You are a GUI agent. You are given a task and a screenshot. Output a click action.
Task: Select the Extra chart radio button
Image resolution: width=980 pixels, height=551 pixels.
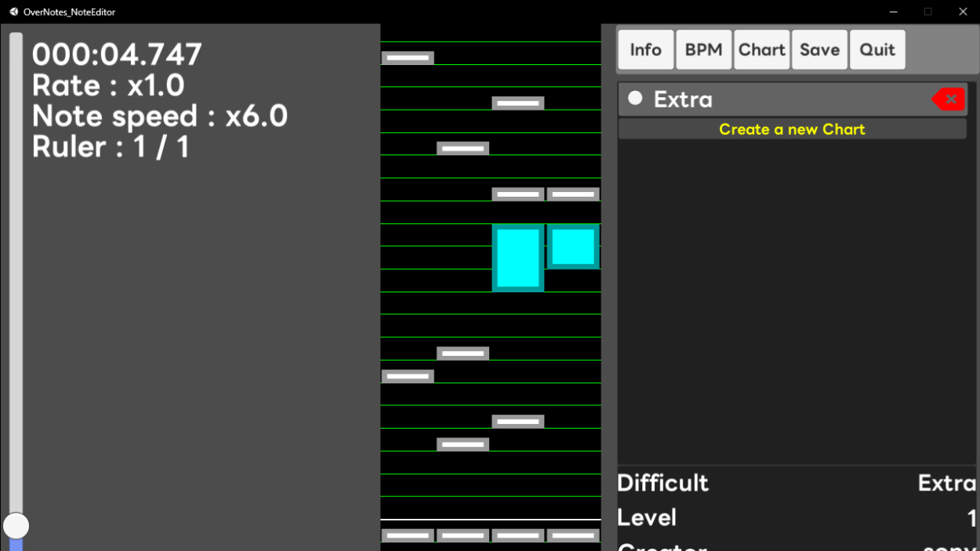coord(635,98)
